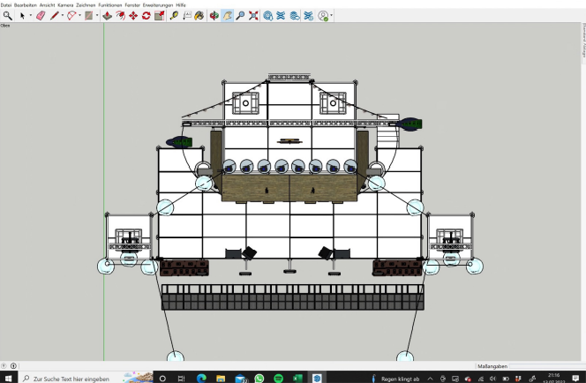The image size is (586, 383).
Task: Select the Paint Bucket tool
Action: point(199,16)
